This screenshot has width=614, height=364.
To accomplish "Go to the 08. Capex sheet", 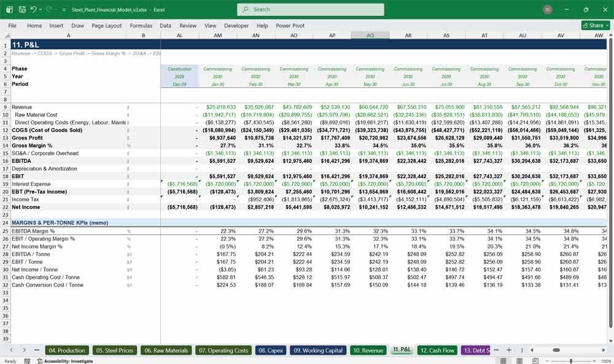I will [x=271, y=350].
